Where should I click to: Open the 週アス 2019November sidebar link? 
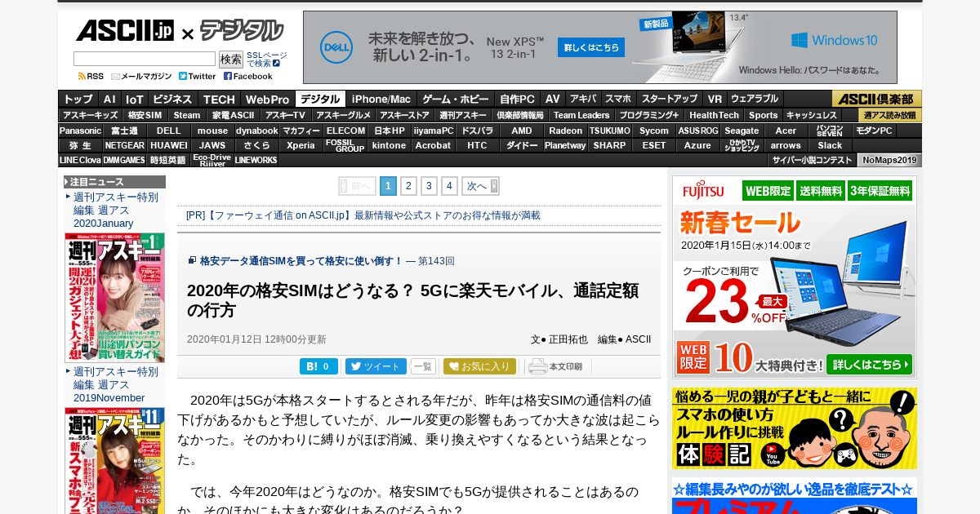tap(115, 384)
